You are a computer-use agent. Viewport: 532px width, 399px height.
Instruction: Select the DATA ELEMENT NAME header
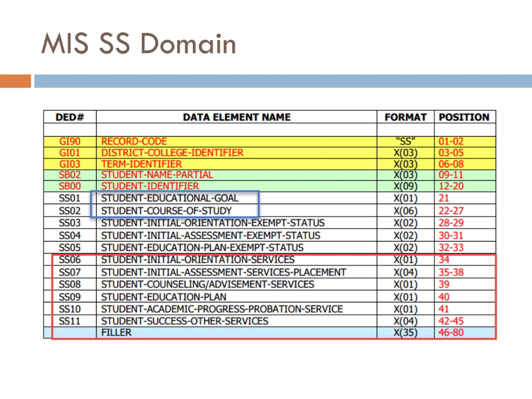[237, 117]
